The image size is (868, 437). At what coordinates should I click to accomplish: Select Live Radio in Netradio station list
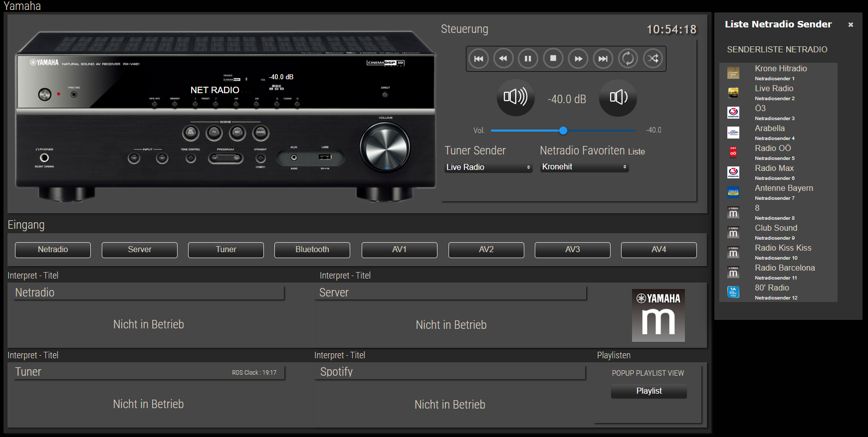[774, 89]
